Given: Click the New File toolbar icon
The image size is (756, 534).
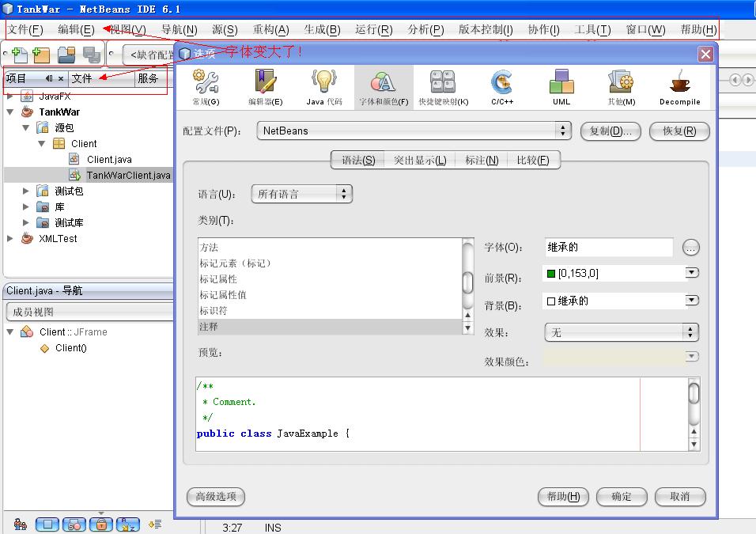Looking at the screenshot, I should coord(19,55).
